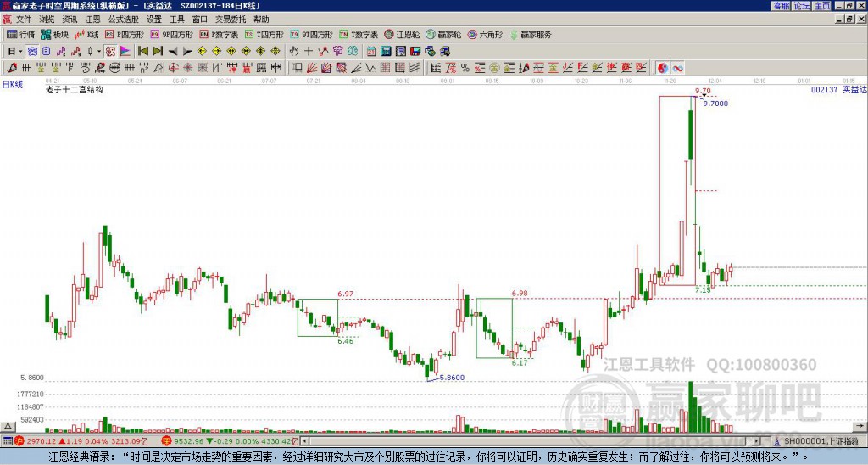The image size is (868, 465).
Task: Click the 9.7000 high price label
Action: pos(715,104)
